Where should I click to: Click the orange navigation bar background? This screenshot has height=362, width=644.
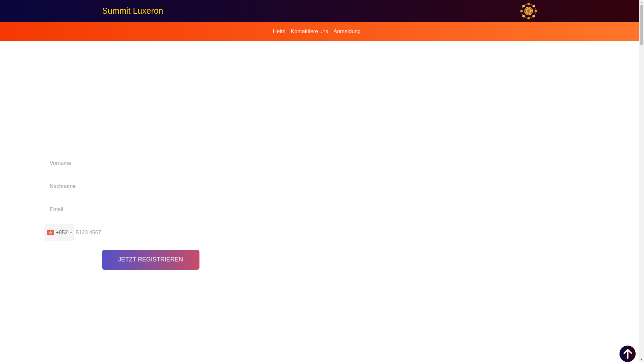click(134, 32)
